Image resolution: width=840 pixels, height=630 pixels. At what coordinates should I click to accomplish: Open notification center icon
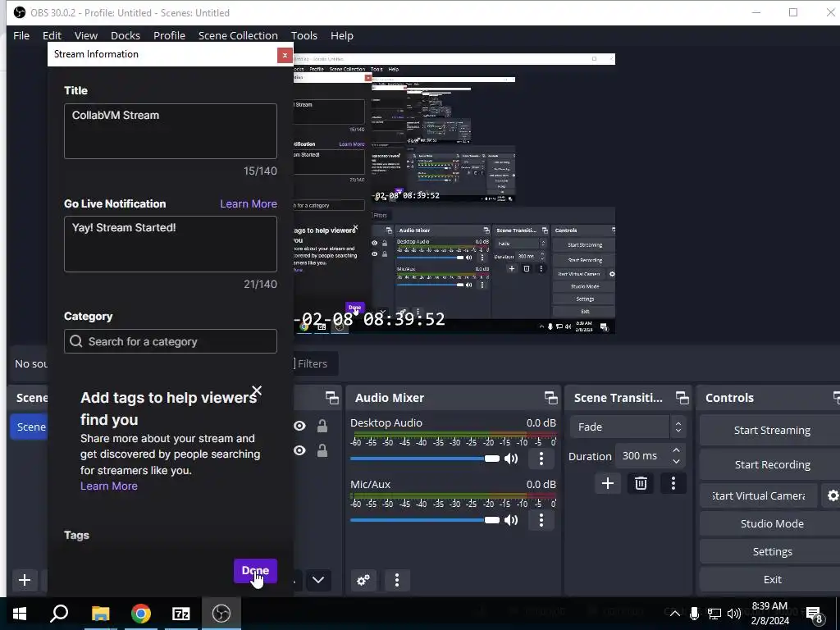click(x=815, y=615)
